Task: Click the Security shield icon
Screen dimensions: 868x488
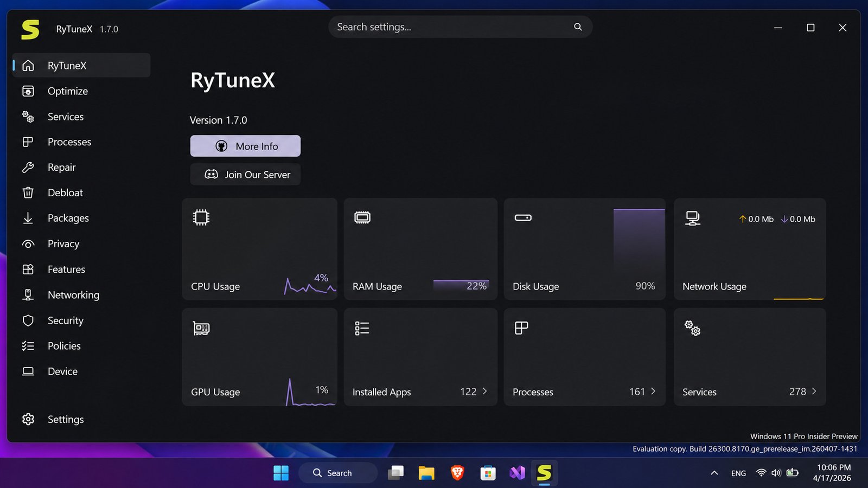Action: point(28,320)
